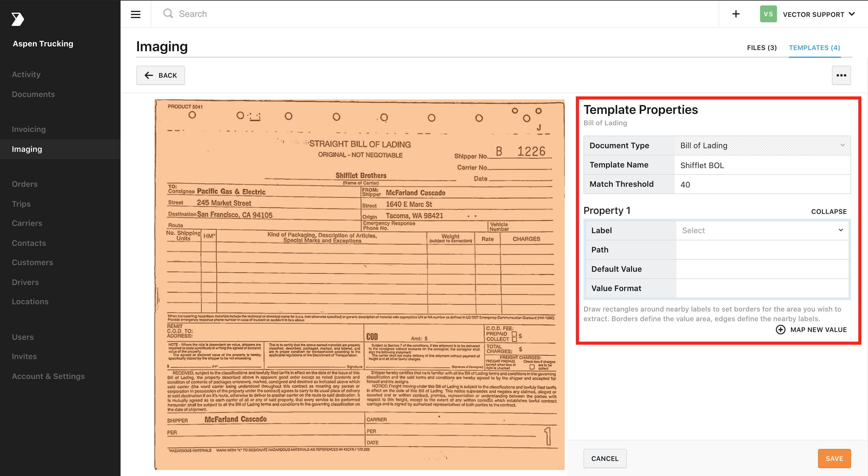Toggle the hamburger menu icon
868x476 pixels.
point(135,14)
